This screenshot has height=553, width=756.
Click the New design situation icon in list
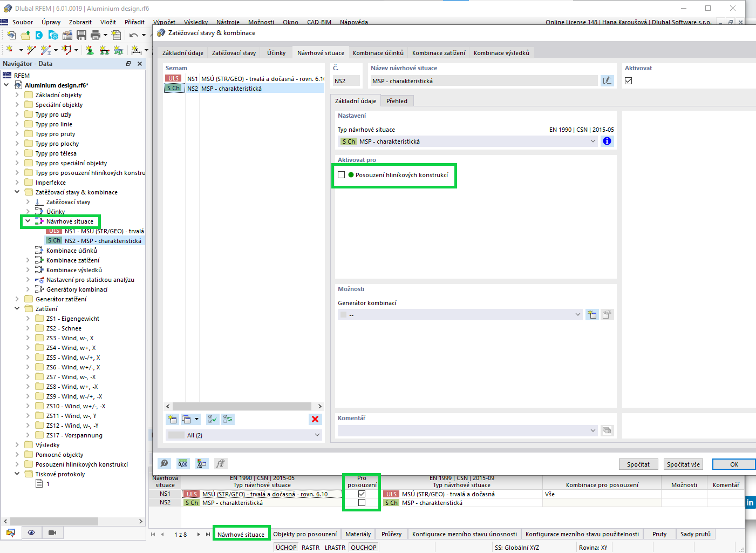click(172, 419)
